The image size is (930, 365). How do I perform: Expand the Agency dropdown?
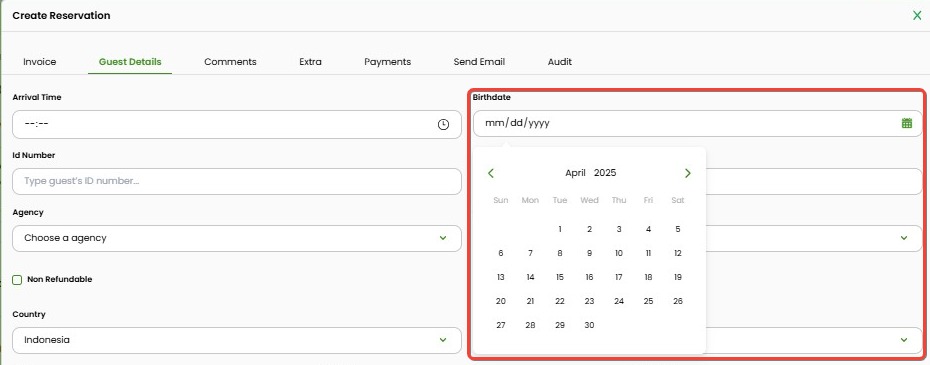[x=237, y=238]
